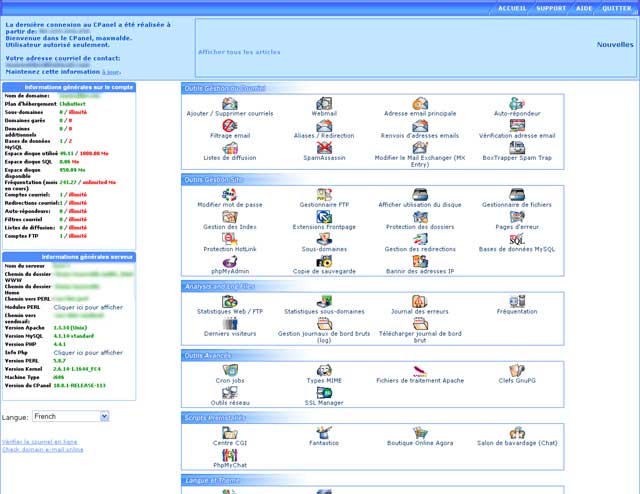Open Copie de sauvegarde icon
The height and width of the screenshot is (494, 640).
(324, 261)
